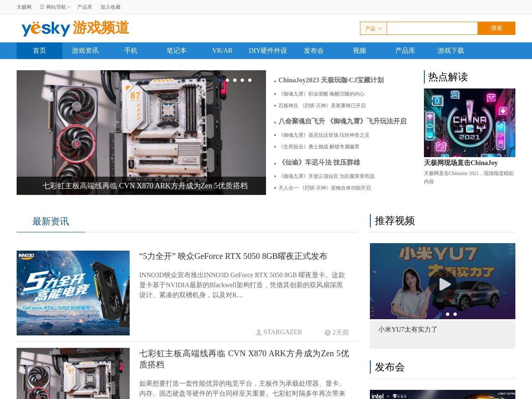Open 视频 in the navigation bar
This screenshot has height=399, width=532.
[x=360, y=51]
